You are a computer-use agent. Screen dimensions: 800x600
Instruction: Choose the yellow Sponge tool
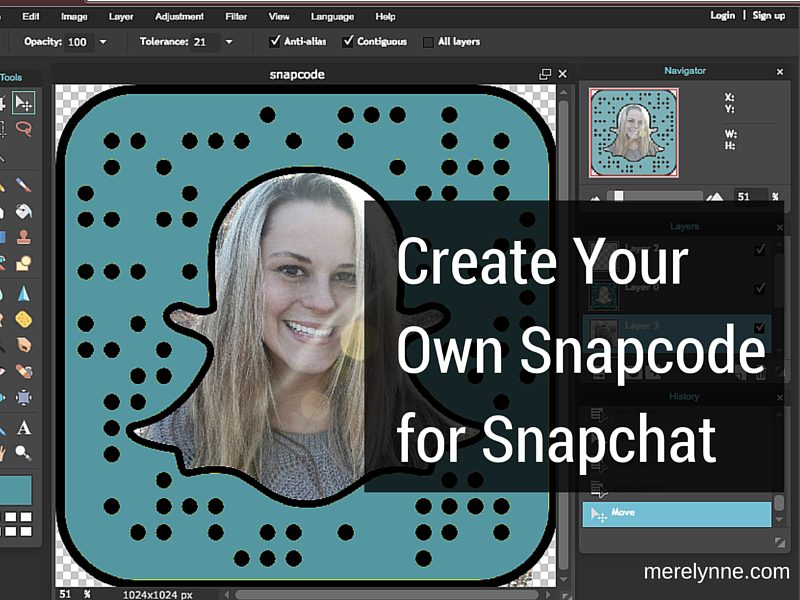[x=23, y=320]
